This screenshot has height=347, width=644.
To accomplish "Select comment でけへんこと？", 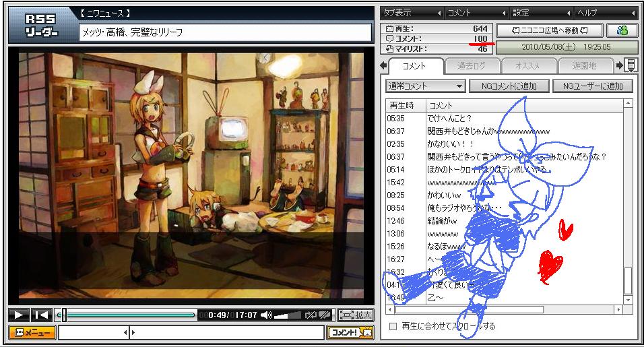I will pyautogui.click(x=449, y=119).
